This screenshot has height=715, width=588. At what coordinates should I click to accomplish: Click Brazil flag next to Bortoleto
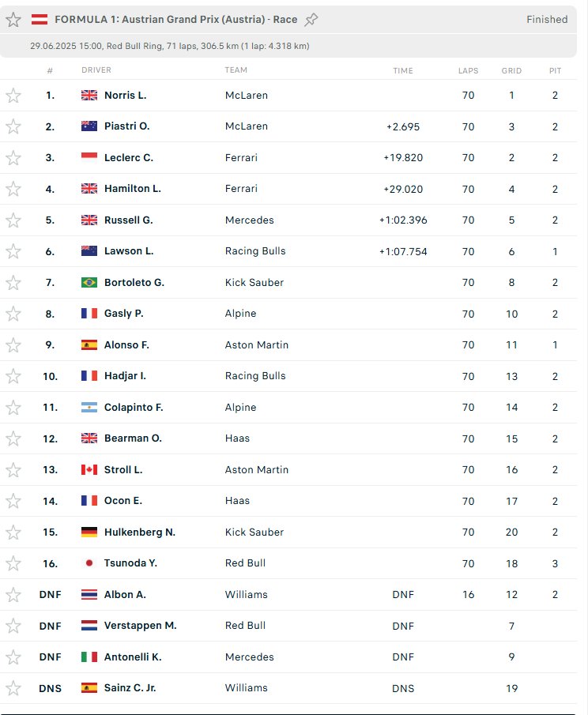click(x=89, y=283)
